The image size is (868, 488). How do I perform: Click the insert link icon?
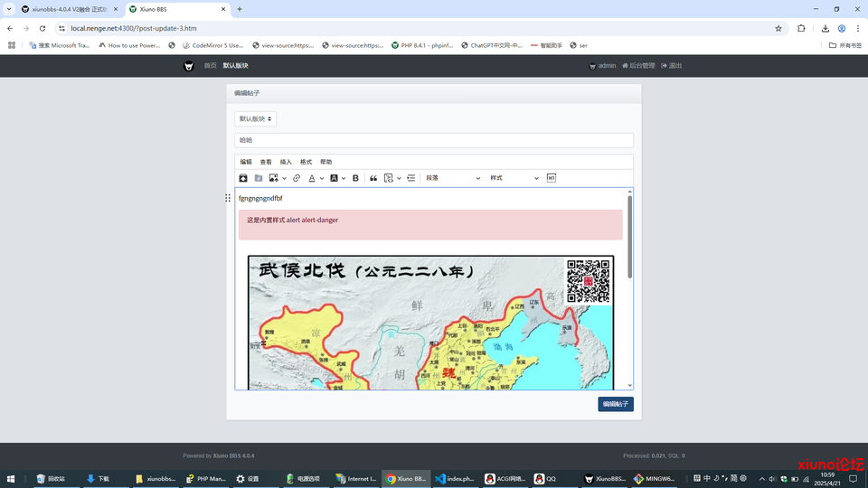coord(297,178)
